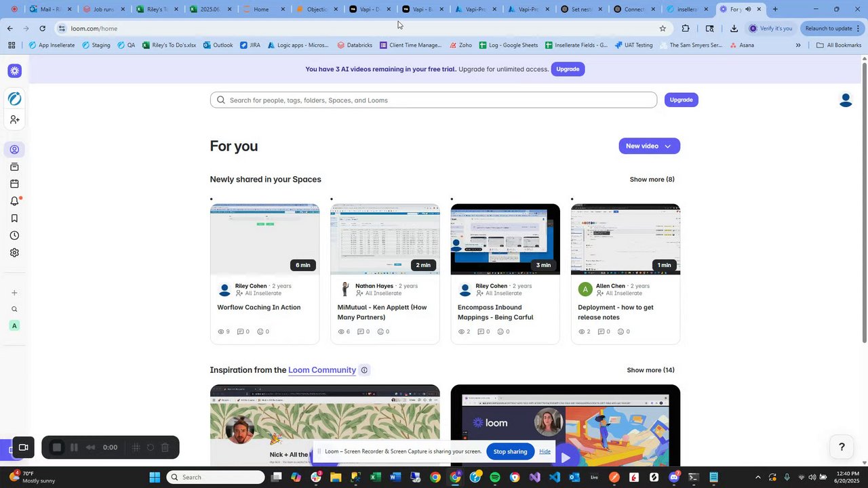Viewport: 868px width, 488px height.
Task: Open Visual Studio Code from taskbar
Action: (x=555, y=477)
